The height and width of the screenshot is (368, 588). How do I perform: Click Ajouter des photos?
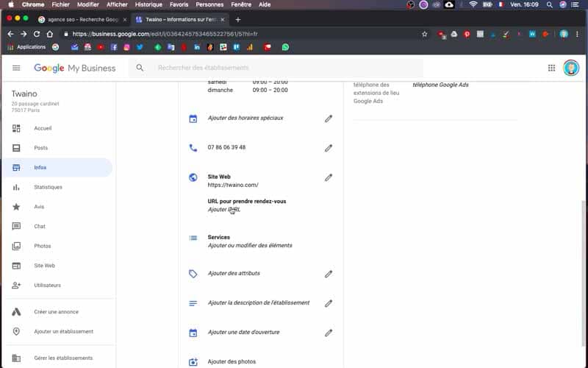click(x=232, y=361)
